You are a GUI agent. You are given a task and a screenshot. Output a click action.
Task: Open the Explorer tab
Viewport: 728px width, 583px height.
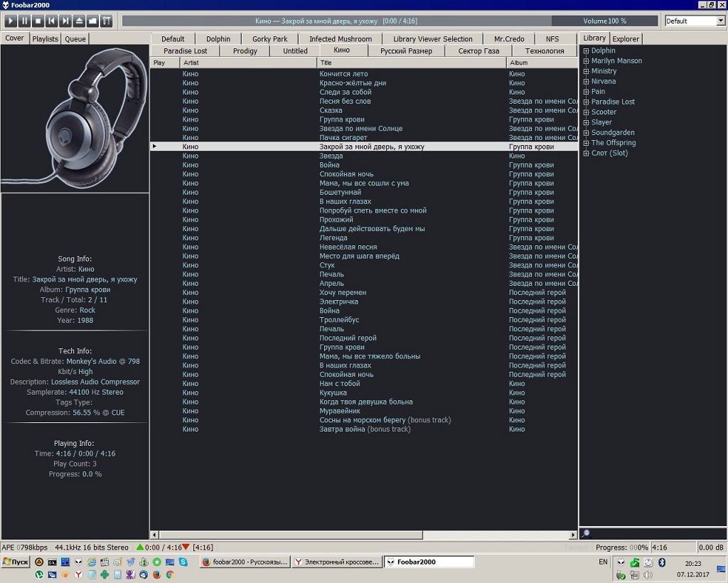pos(626,39)
